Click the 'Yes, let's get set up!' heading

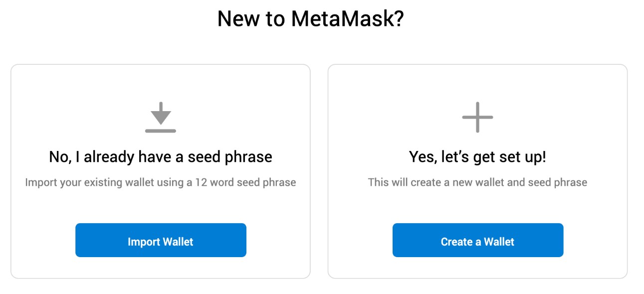coord(477,157)
